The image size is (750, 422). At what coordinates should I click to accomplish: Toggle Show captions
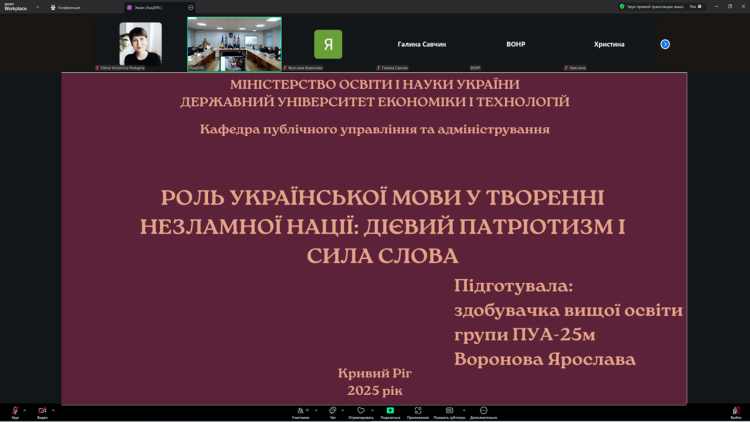[x=449, y=411]
